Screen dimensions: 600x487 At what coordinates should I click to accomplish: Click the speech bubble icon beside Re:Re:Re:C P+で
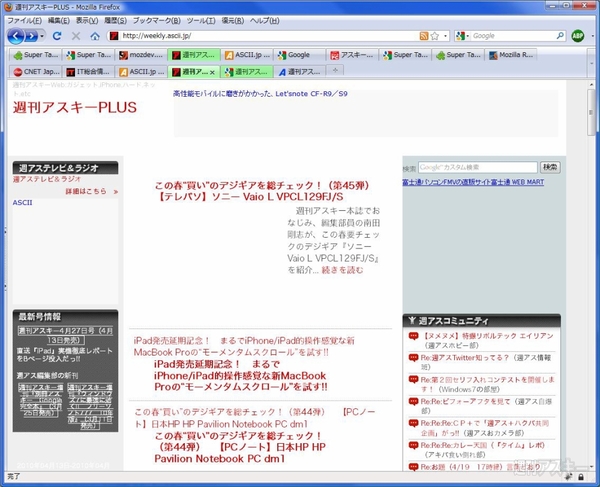(x=413, y=423)
